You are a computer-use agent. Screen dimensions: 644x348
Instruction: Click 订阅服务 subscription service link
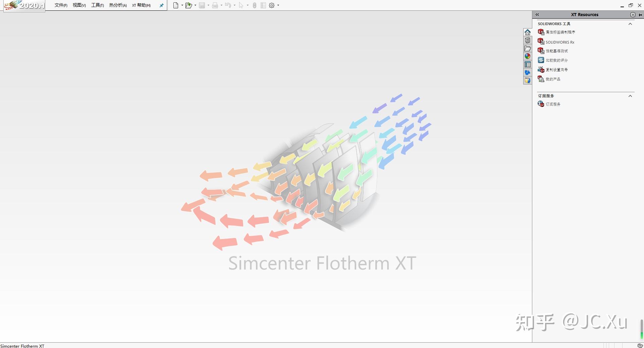(552, 104)
